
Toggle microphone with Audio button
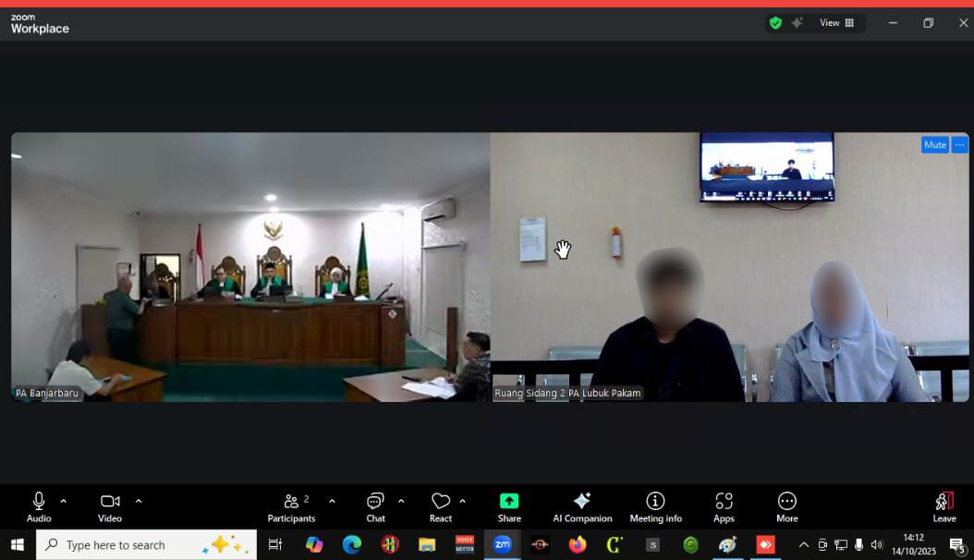tap(39, 506)
